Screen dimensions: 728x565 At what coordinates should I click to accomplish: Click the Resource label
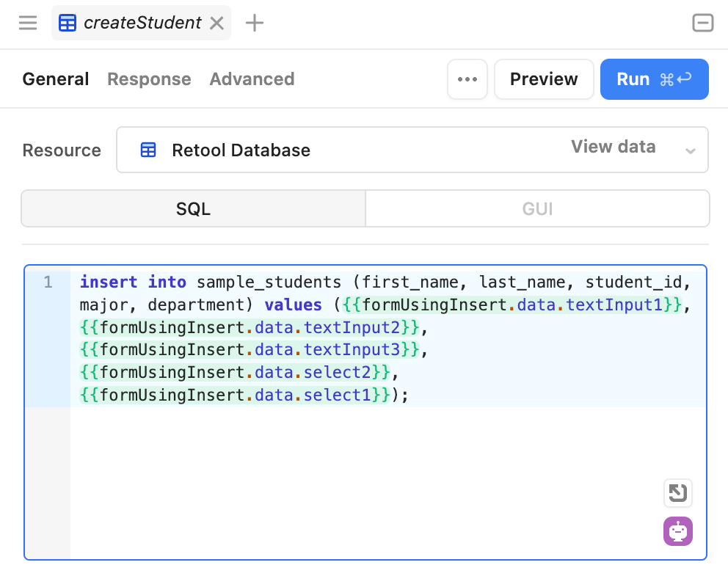(x=62, y=150)
